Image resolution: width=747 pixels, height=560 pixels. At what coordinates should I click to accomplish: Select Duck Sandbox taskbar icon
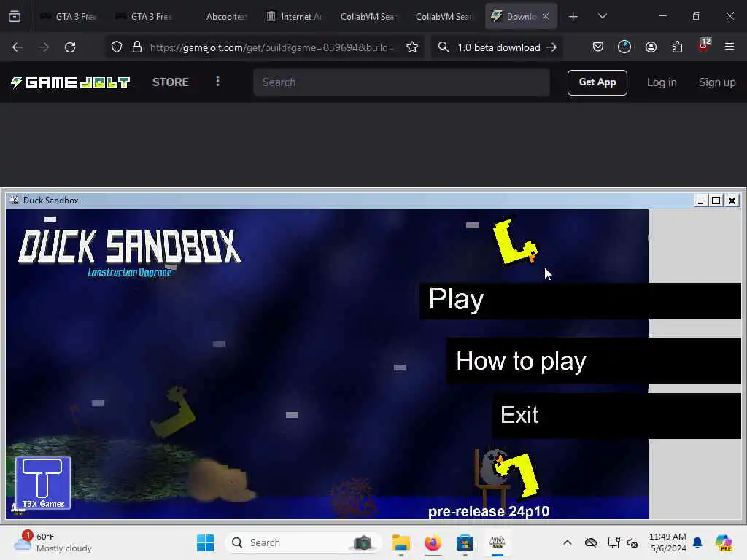[497, 542]
